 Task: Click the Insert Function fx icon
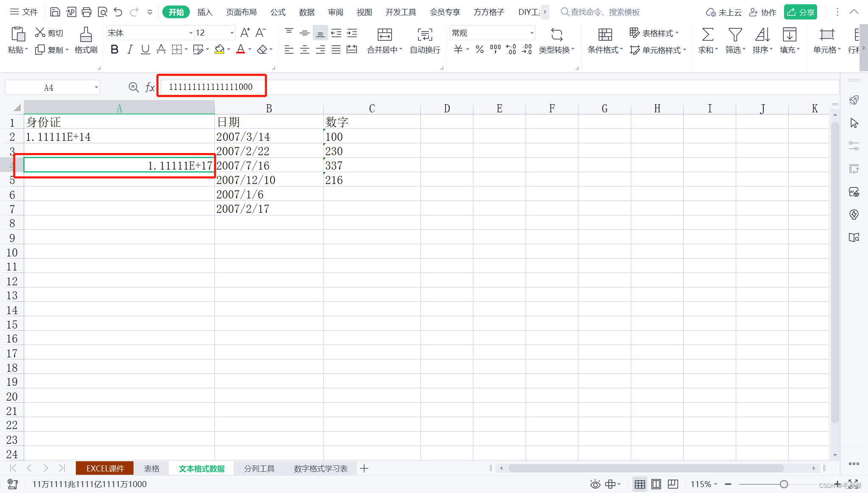(x=150, y=87)
